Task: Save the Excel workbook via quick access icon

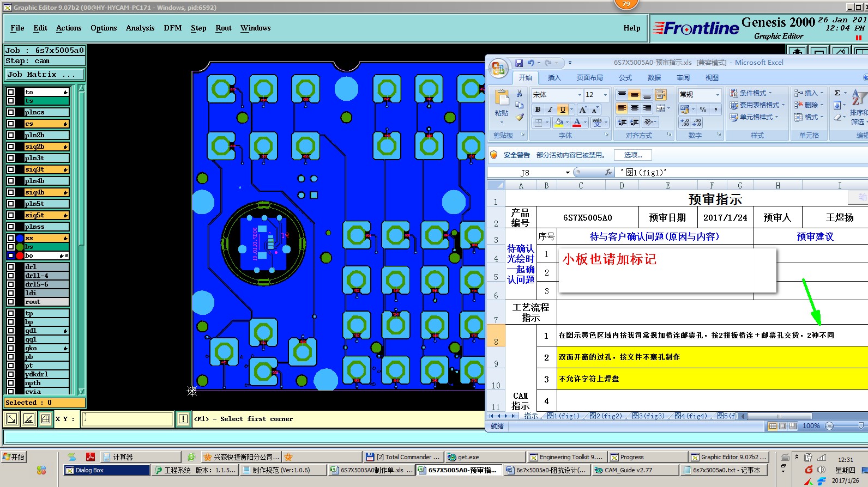Action: pos(519,63)
